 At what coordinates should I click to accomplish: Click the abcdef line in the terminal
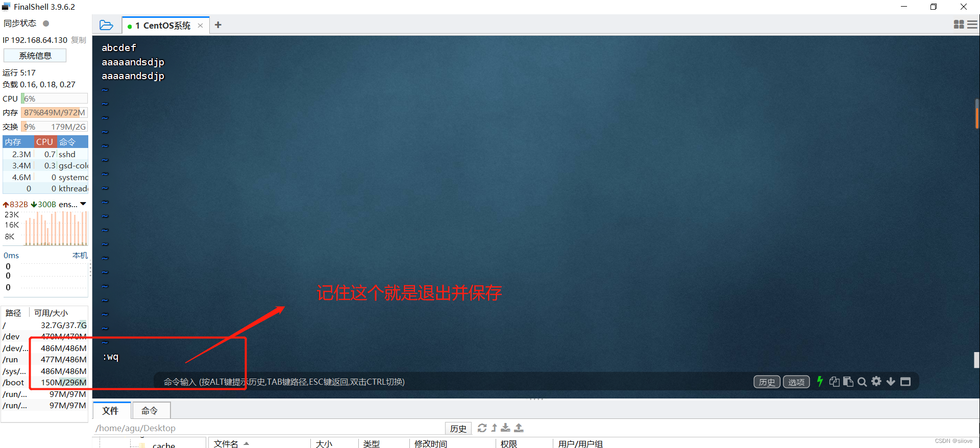click(119, 47)
